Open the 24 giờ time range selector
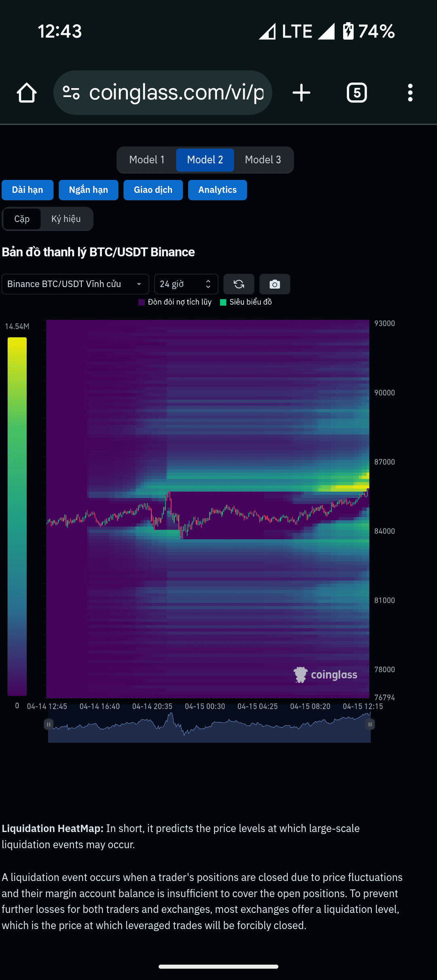The image size is (437, 980). coord(186,284)
